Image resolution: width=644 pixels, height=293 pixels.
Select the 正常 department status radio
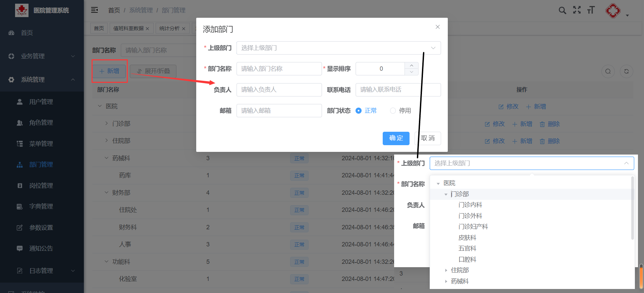359,111
